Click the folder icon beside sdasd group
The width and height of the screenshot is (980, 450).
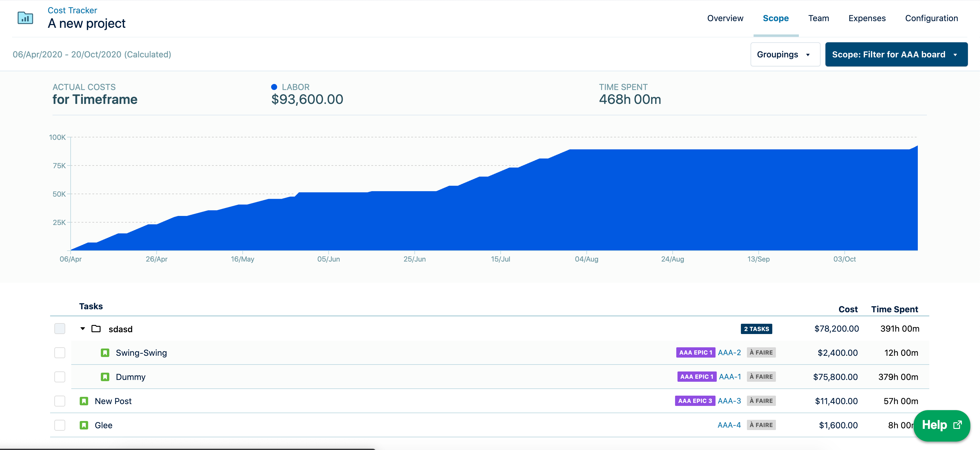click(x=96, y=329)
